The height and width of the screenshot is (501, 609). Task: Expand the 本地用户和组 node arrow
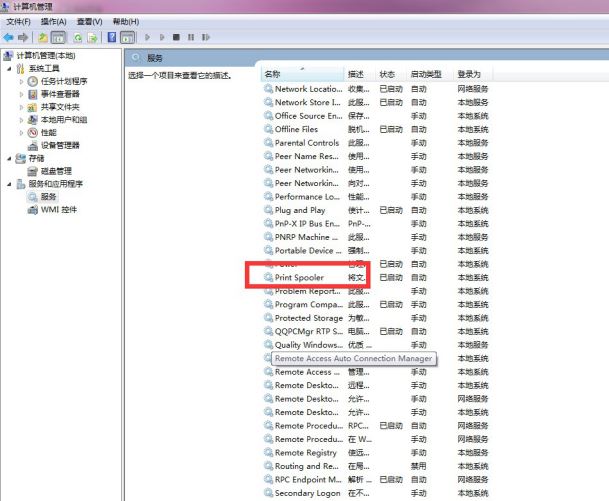tap(21, 120)
